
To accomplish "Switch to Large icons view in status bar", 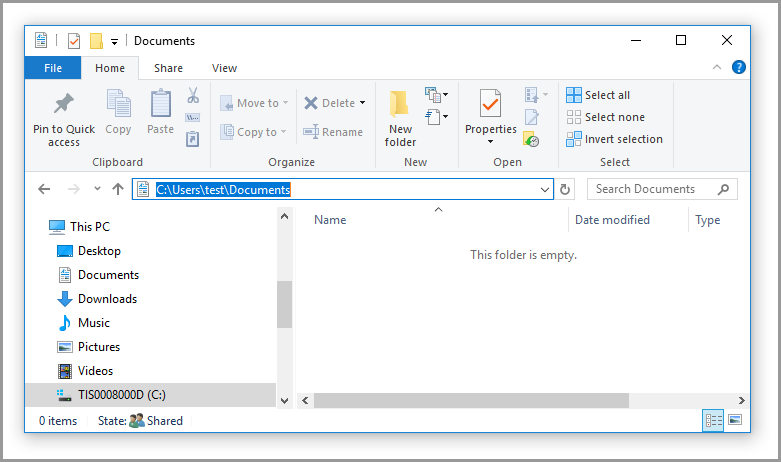I will coord(735,420).
